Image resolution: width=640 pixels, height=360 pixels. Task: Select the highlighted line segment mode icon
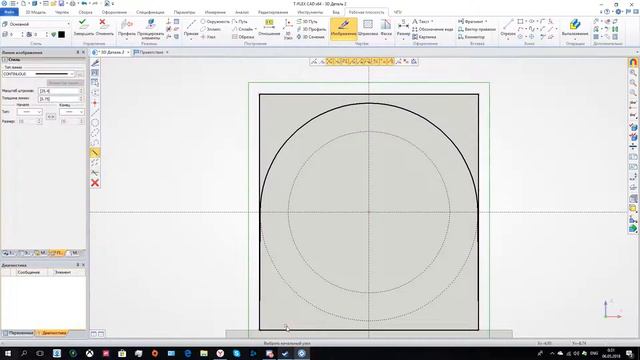[x=95, y=153]
